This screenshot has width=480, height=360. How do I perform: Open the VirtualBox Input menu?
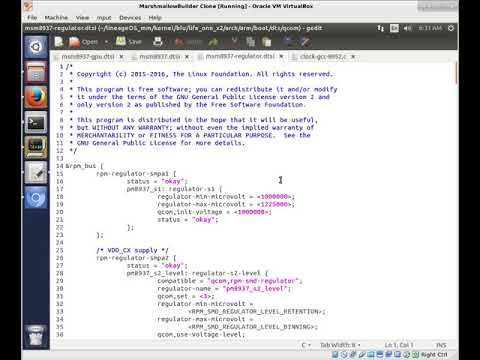104,17
